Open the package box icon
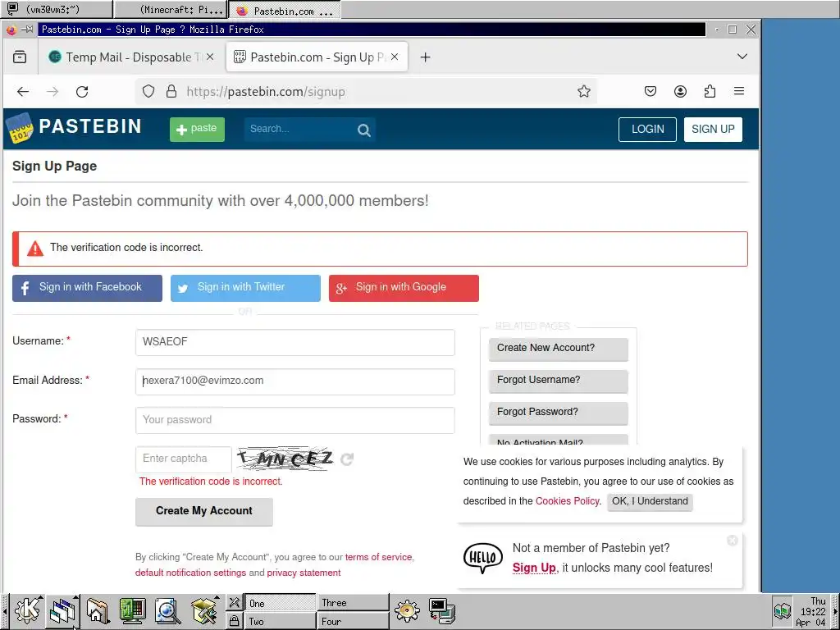The height and width of the screenshot is (630, 840). coord(203,611)
